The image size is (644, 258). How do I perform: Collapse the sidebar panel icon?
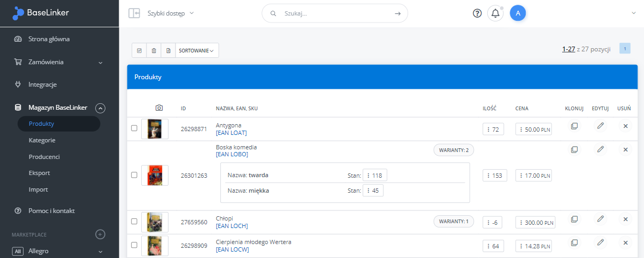(134, 13)
